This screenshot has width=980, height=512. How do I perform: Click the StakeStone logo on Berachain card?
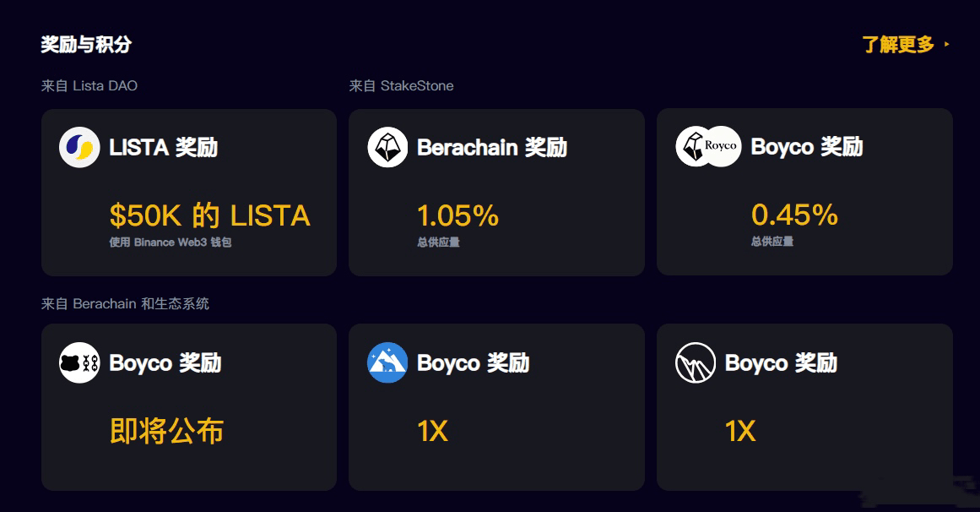pos(387,147)
